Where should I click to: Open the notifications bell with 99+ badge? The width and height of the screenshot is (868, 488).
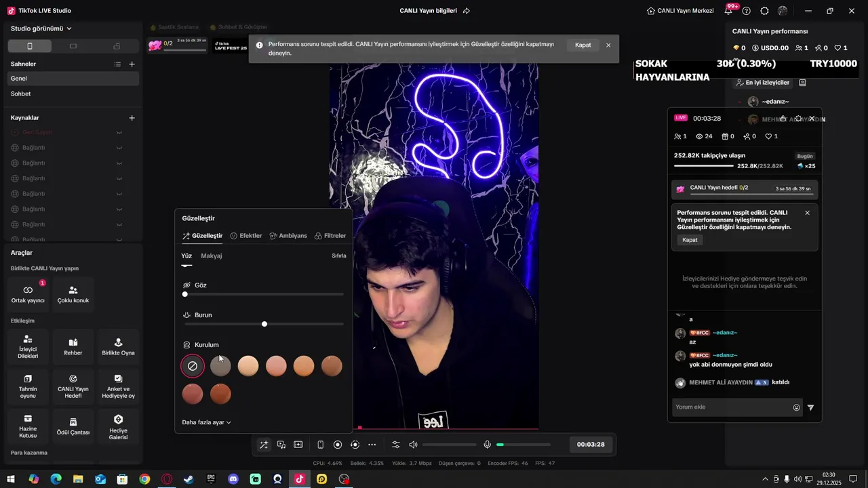728,11
